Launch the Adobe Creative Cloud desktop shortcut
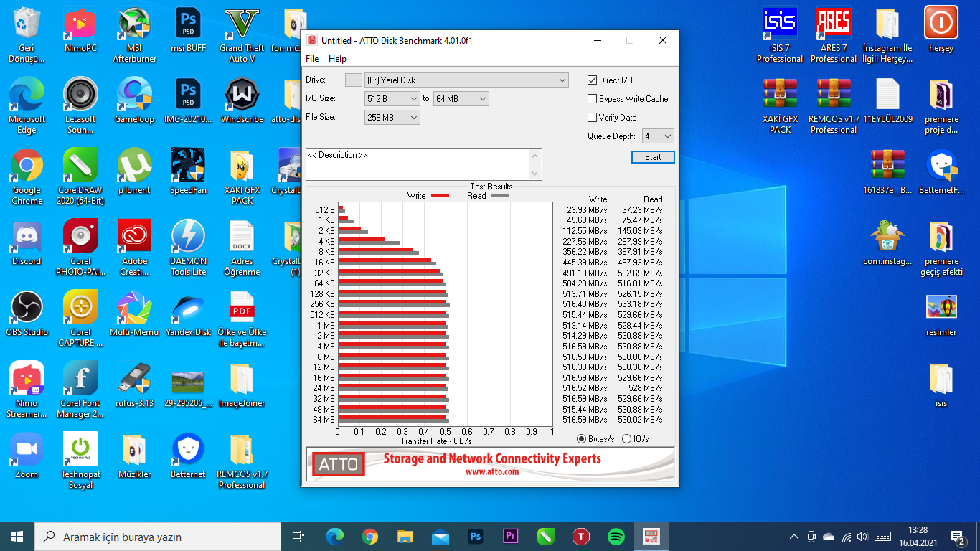980x551 pixels. (134, 247)
